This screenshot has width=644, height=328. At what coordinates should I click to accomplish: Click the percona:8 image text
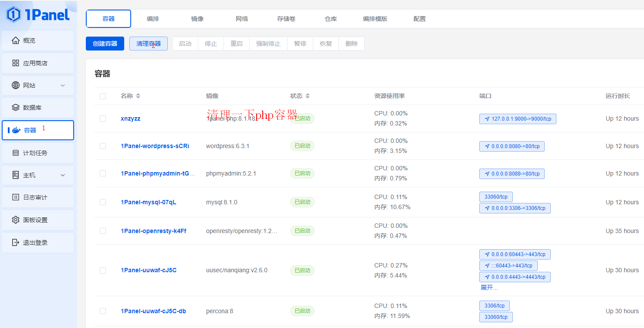(220, 311)
